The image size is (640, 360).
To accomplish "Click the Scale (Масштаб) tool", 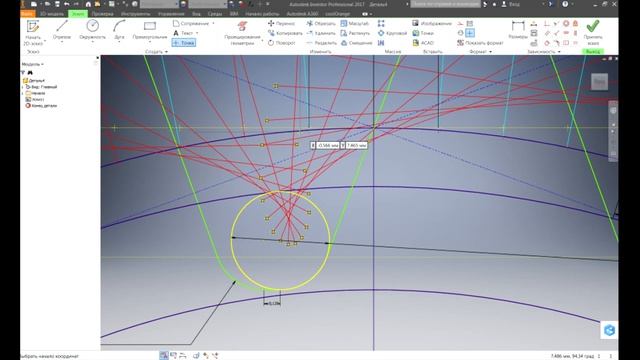I will pyautogui.click(x=355, y=24).
